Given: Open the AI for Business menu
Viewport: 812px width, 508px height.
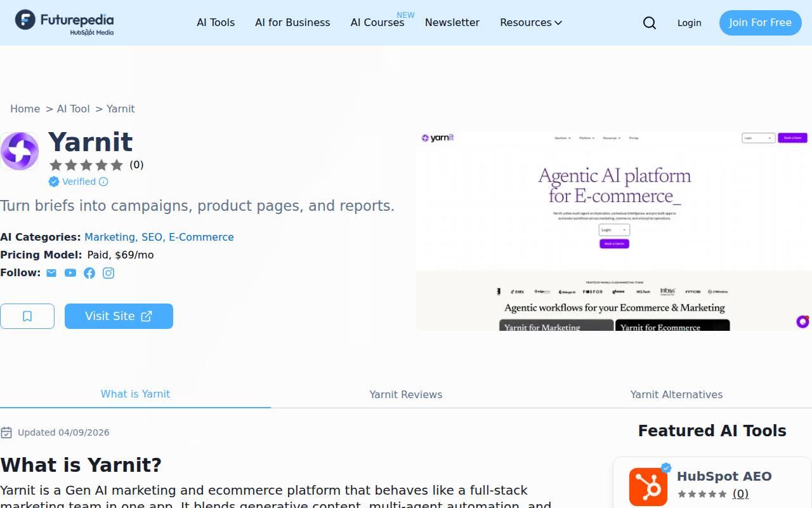Looking at the screenshot, I should point(292,23).
